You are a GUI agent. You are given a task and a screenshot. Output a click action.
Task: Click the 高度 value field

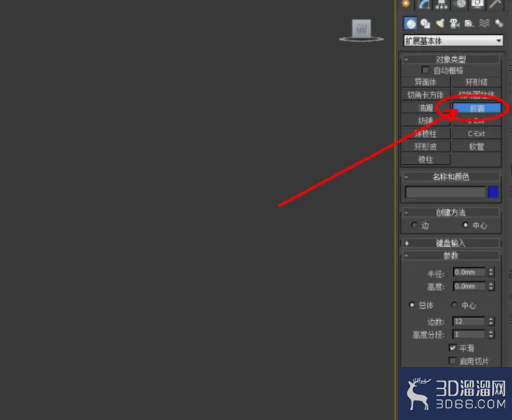469,286
